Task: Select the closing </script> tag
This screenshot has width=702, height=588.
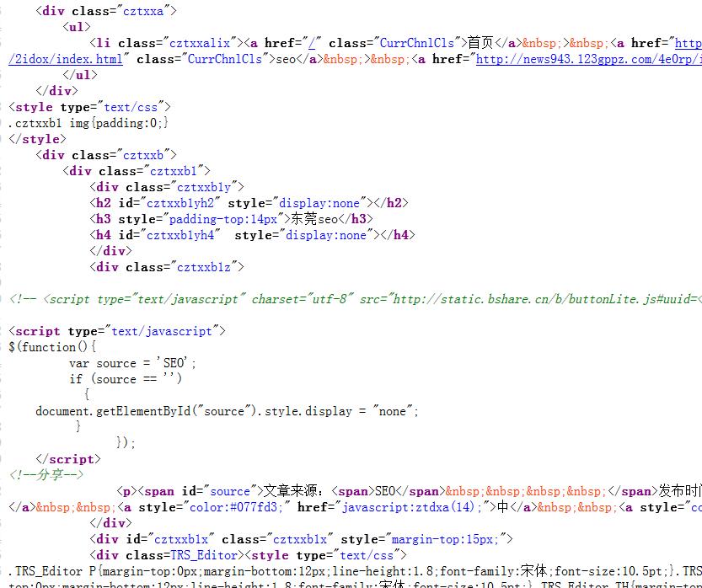Action: [68, 459]
